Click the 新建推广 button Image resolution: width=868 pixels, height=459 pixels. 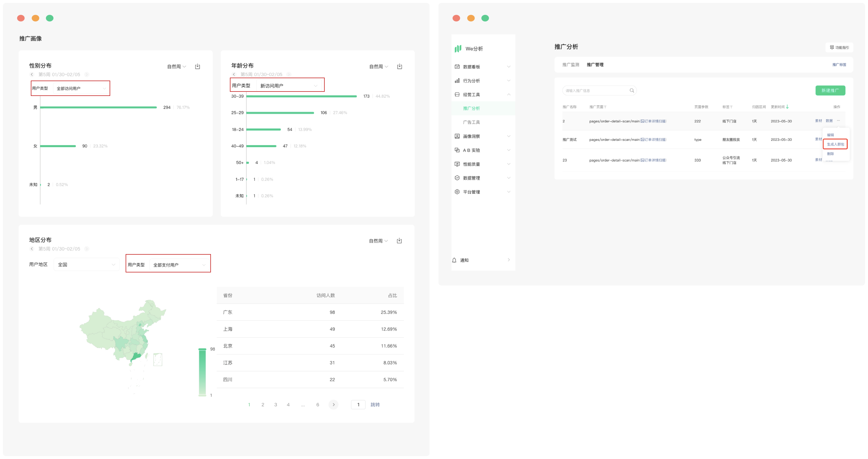tap(830, 90)
